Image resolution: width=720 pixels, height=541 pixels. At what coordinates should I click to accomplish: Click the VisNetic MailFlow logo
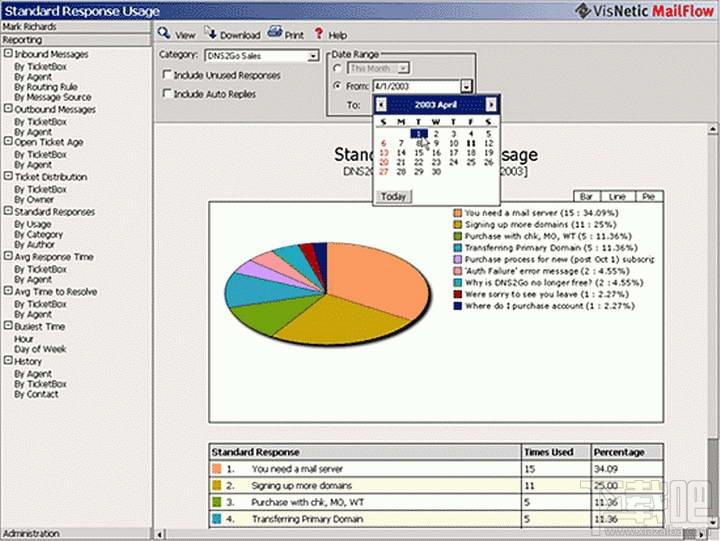tap(645, 10)
